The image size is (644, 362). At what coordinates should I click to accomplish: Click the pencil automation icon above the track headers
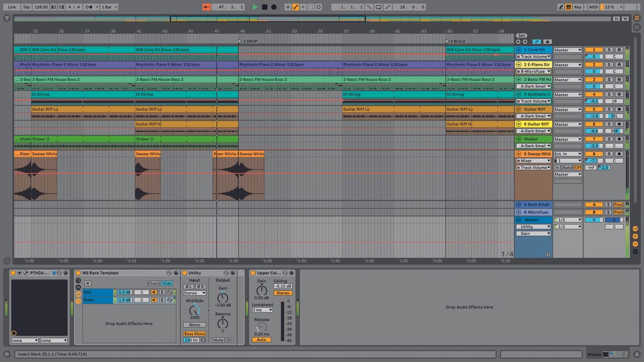click(536, 41)
